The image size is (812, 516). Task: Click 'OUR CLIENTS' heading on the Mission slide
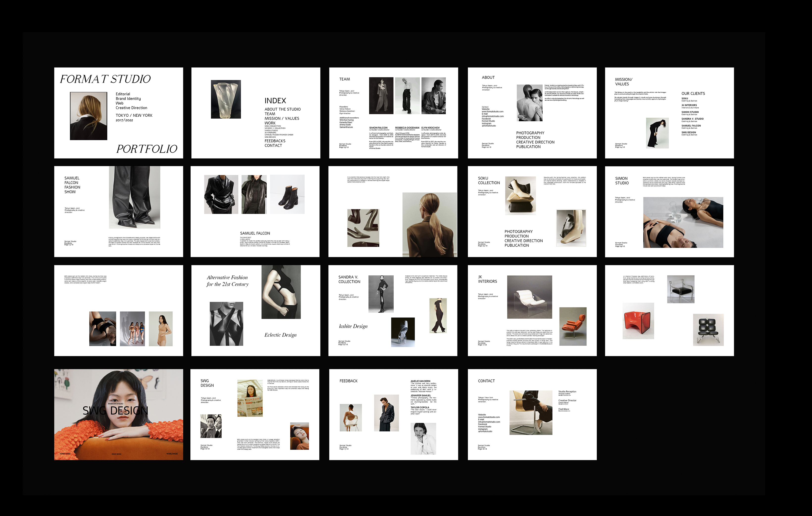pos(693,93)
